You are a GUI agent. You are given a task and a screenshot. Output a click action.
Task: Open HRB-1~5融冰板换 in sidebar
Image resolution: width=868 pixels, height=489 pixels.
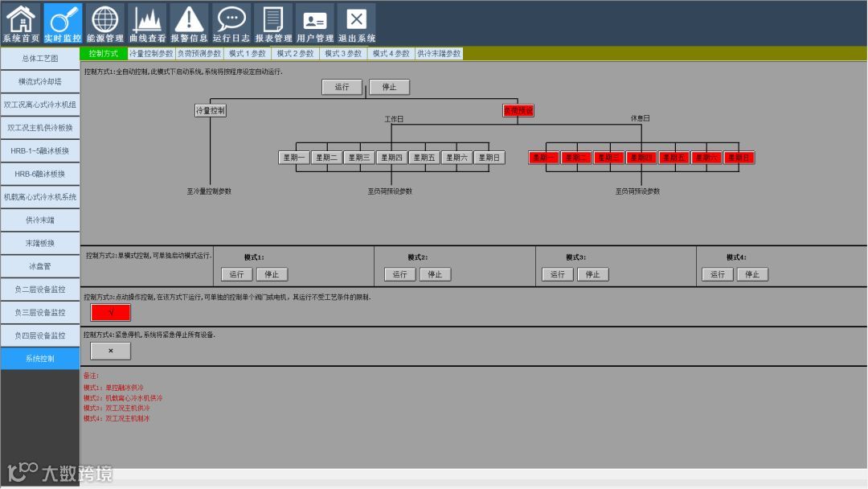coord(40,151)
